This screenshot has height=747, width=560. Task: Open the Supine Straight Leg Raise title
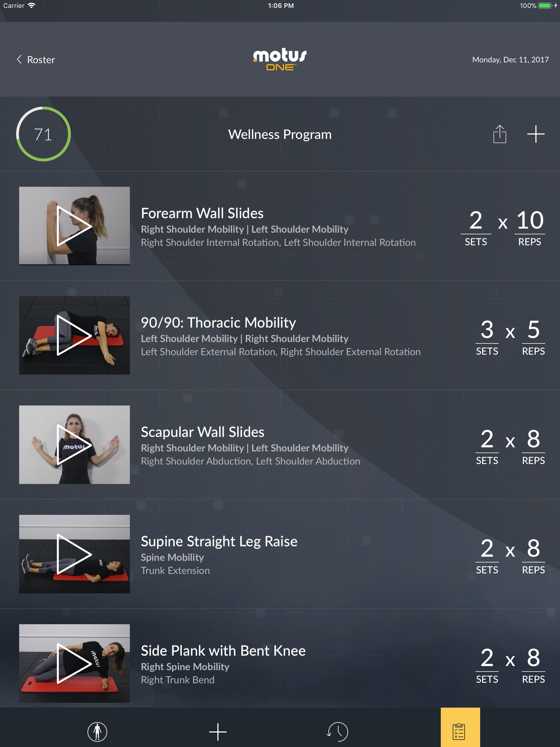point(219,541)
